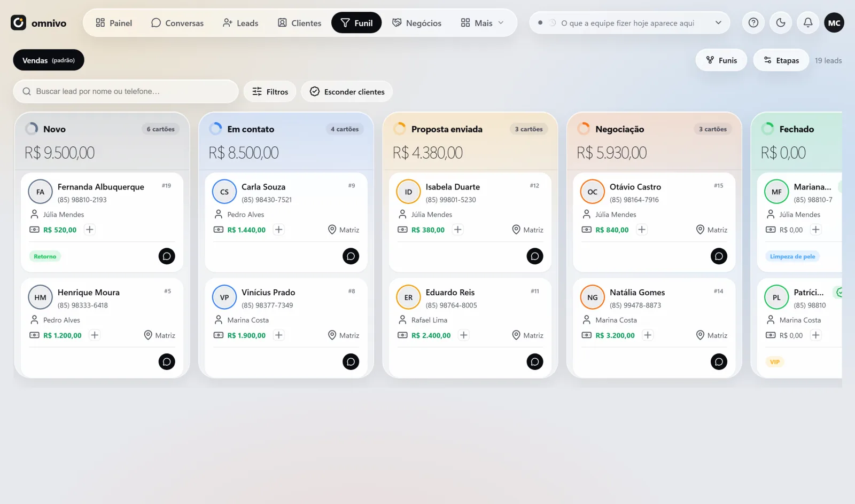
Task: Open chat for Eduardo Reis card
Action: point(535,362)
